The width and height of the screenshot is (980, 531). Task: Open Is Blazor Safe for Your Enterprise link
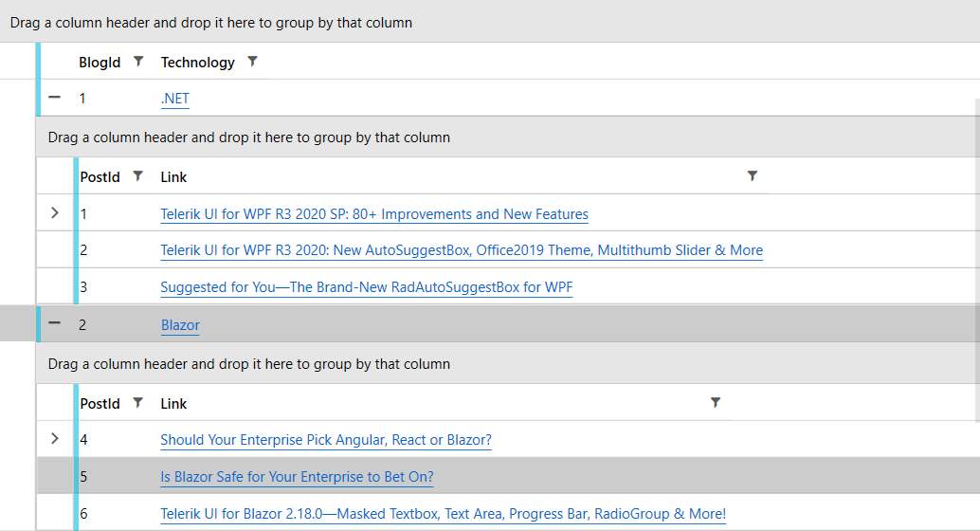(x=297, y=477)
